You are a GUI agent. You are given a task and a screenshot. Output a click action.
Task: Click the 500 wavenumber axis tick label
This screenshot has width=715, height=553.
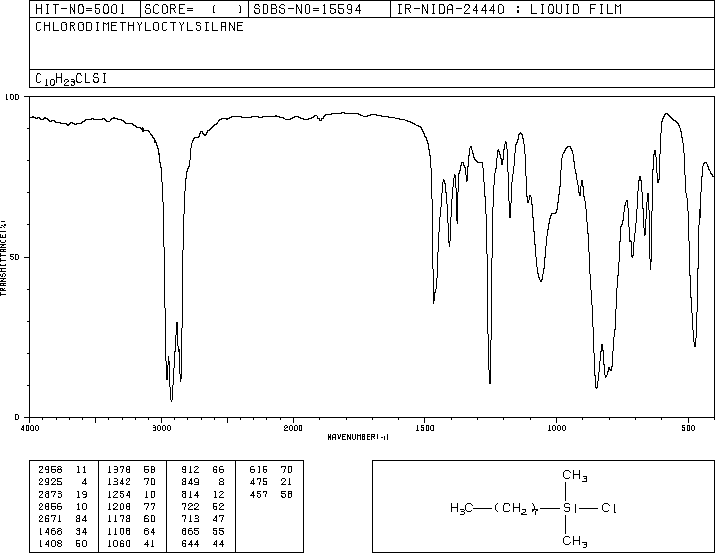click(688, 428)
